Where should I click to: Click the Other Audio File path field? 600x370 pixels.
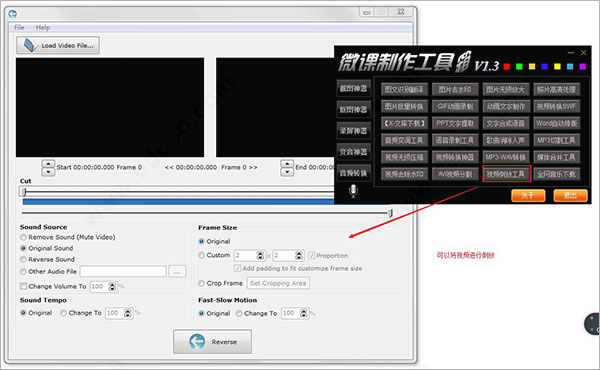point(123,271)
